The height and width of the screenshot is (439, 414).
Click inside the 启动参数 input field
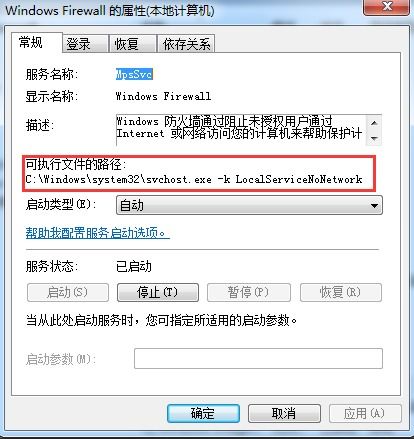pos(258,358)
